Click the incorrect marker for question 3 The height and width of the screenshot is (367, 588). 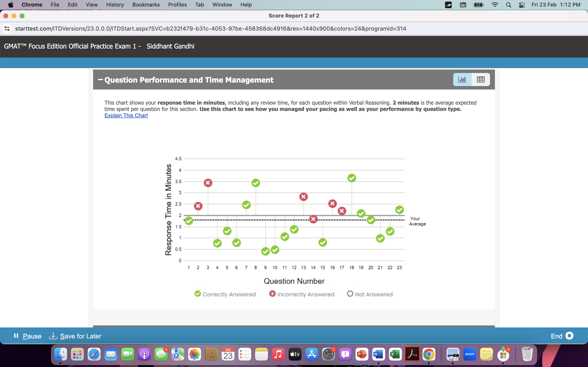click(208, 183)
